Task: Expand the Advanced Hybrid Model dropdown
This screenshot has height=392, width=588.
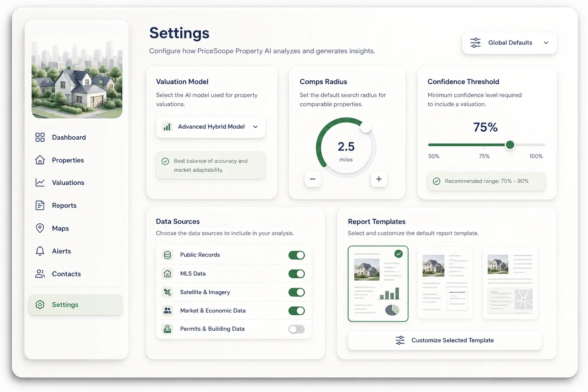Action: click(x=211, y=127)
